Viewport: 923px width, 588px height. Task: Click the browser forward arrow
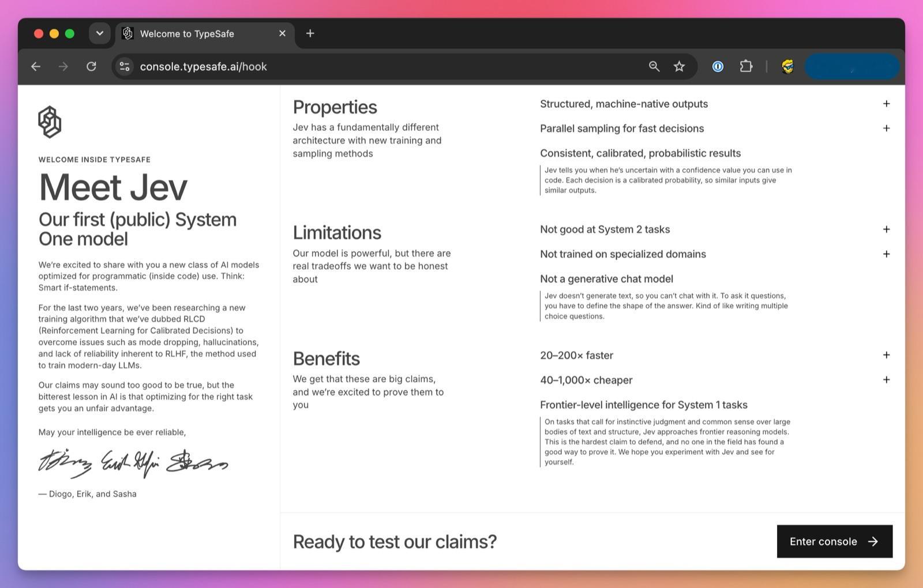(x=63, y=67)
